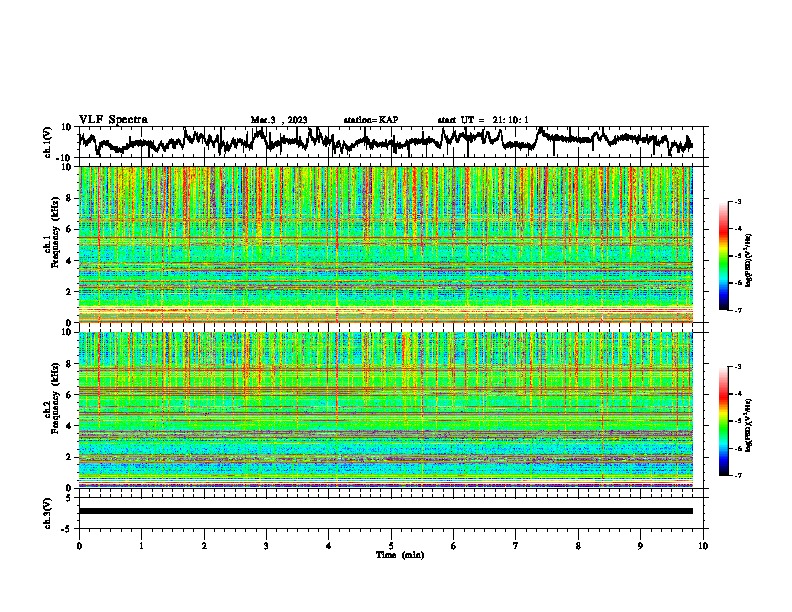Viewport: 792px width, 612px height.
Task: Click time axis tick label "1"
Action: tap(141, 546)
